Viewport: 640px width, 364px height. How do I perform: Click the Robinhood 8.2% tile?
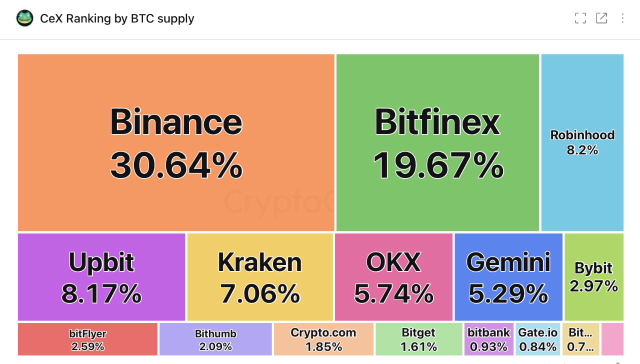[x=582, y=142]
